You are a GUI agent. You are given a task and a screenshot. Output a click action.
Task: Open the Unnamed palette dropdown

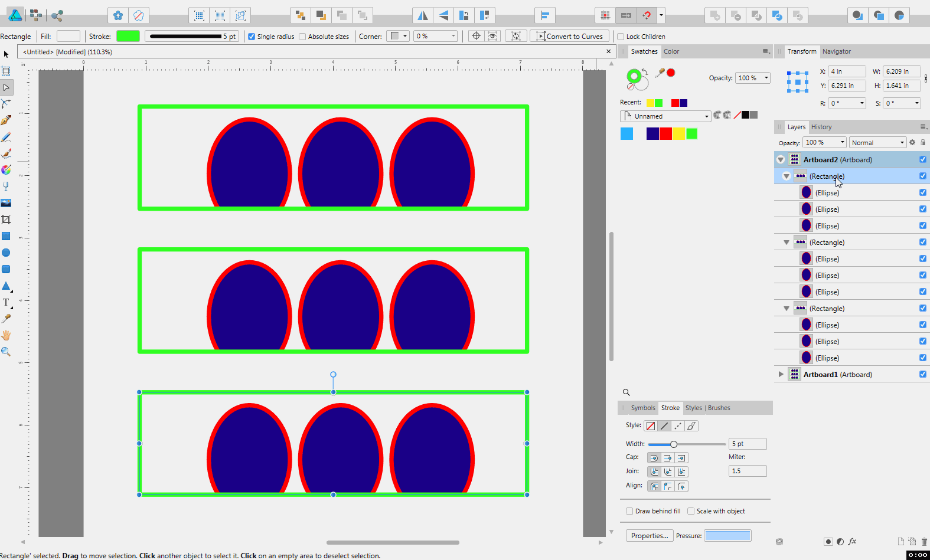pyautogui.click(x=665, y=116)
